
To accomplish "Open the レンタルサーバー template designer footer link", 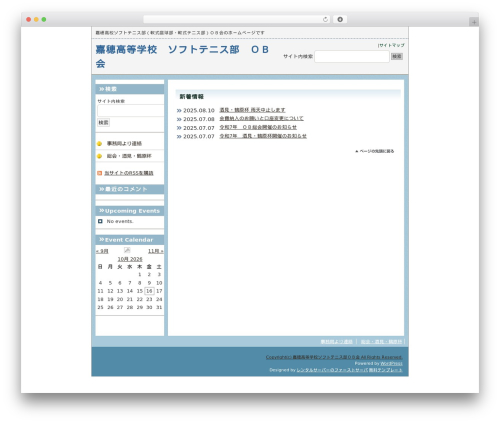I will tap(349, 370).
